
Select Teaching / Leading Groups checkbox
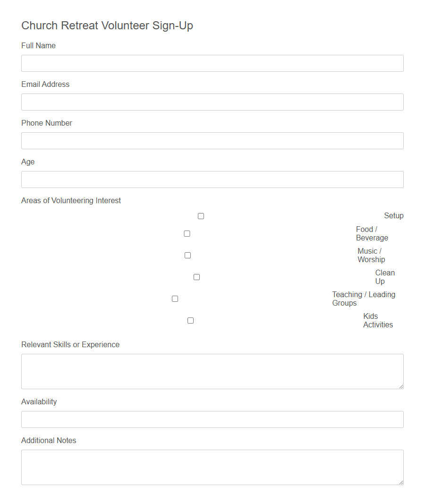175,299
